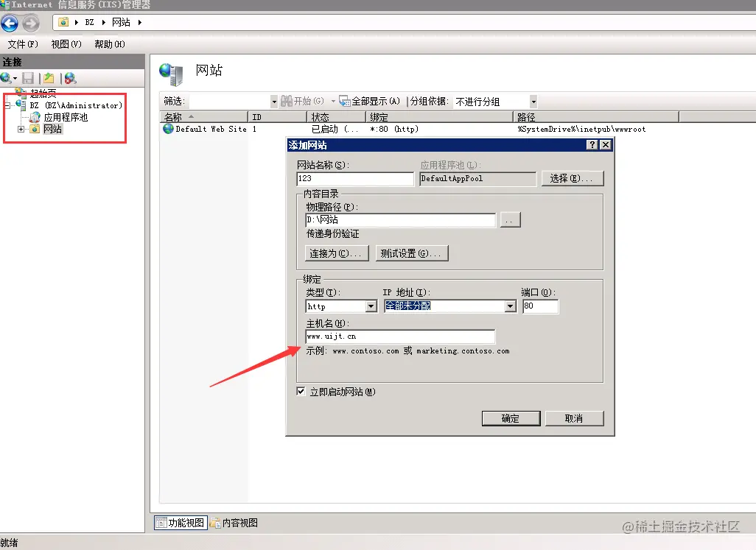Image resolution: width=756 pixels, height=550 pixels.
Task: Click the application pool DefaultAppPool field
Action: (x=477, y=179)
